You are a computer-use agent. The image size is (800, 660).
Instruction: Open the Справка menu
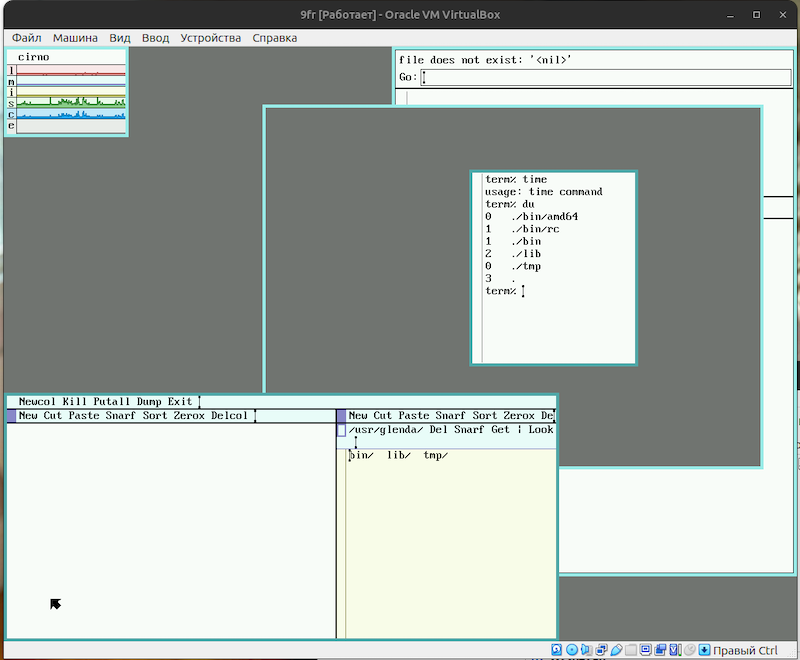[274, 38]
